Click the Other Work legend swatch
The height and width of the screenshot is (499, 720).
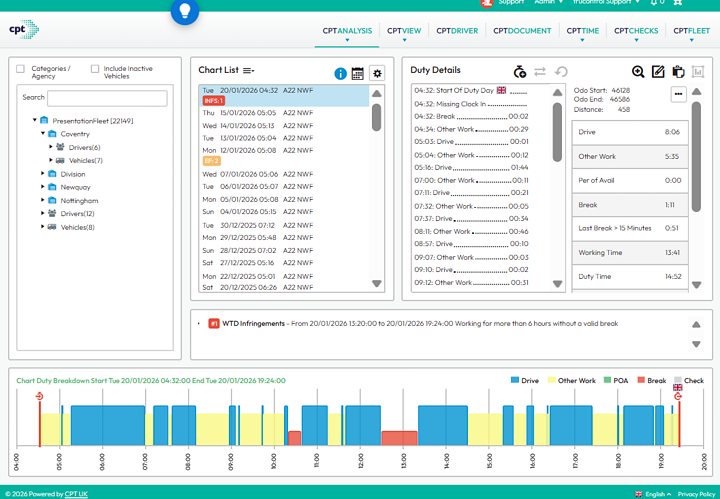(551, 380)
